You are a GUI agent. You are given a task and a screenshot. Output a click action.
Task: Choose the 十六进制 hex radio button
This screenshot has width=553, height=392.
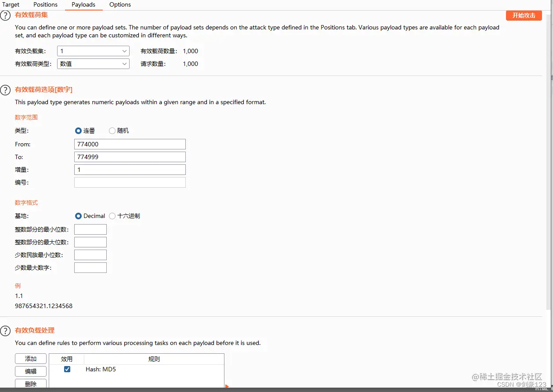coord(112,216)
